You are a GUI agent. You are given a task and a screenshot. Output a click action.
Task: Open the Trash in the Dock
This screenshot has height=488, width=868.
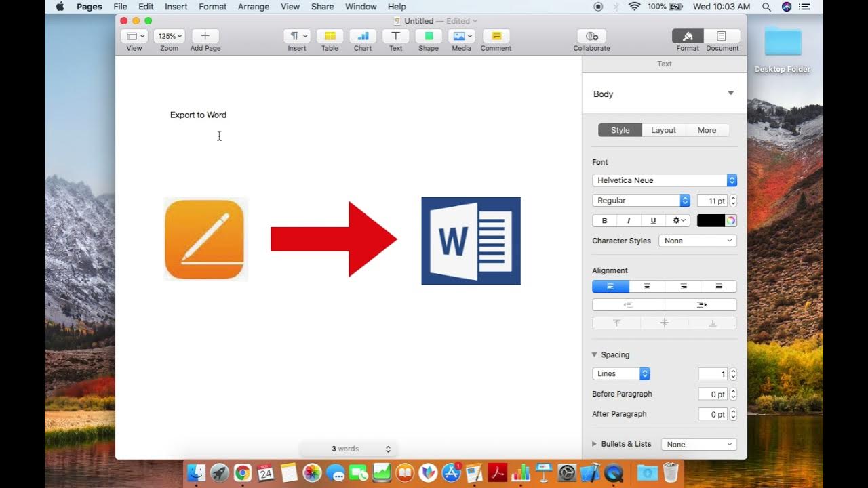[671, 472]
